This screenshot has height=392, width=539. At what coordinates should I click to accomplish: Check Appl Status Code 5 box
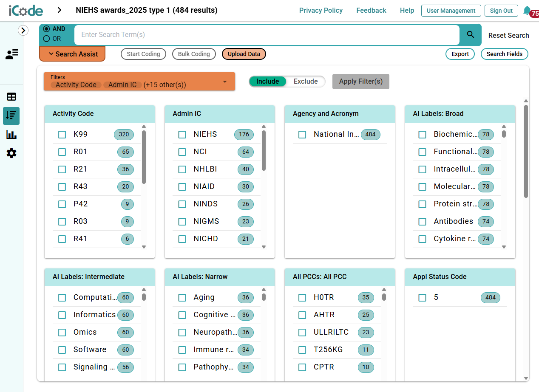coord(423,298)
